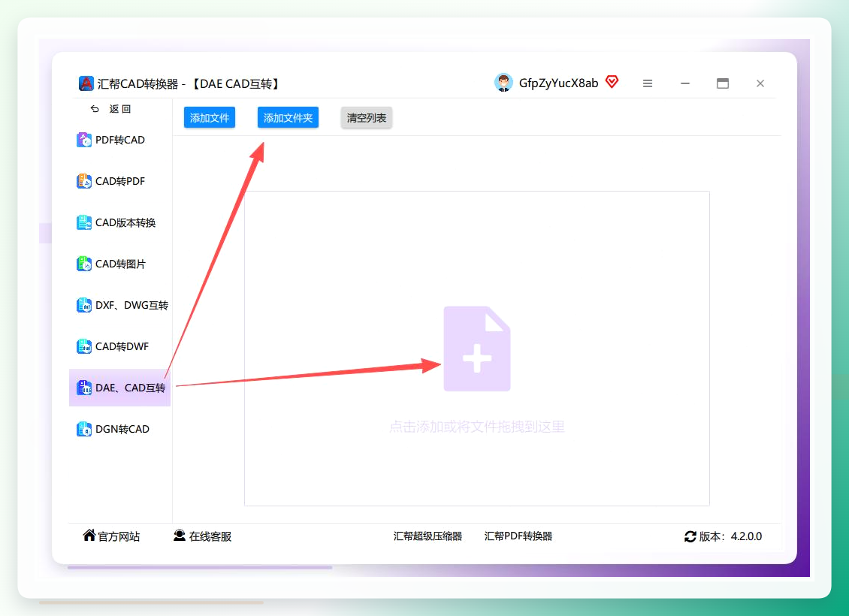
Task: Click the 清空列表 button
Action: pos(367,117)
